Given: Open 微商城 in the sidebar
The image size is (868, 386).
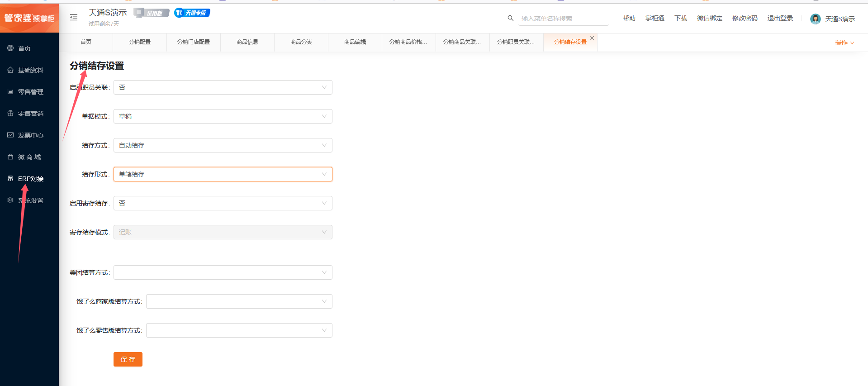Looking at the screenshot, I should point(29,157).
